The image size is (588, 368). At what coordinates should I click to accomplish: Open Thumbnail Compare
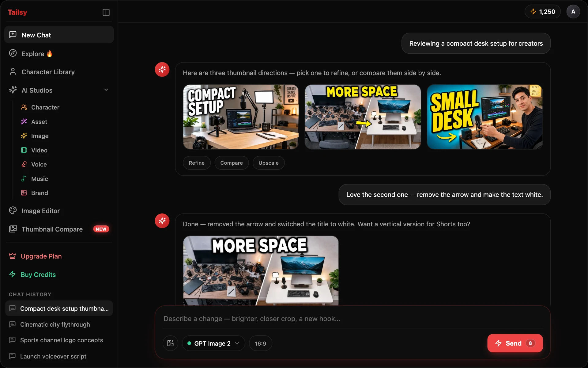click(x=59, y=229)
